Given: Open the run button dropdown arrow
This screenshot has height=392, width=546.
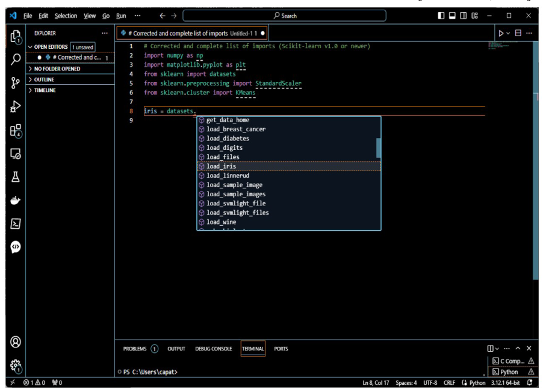Looking at the screenshot, I should click(x=508, y=33).
